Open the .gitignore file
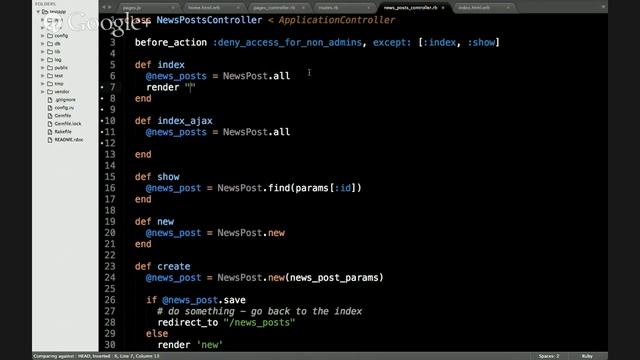 [65, 100]
